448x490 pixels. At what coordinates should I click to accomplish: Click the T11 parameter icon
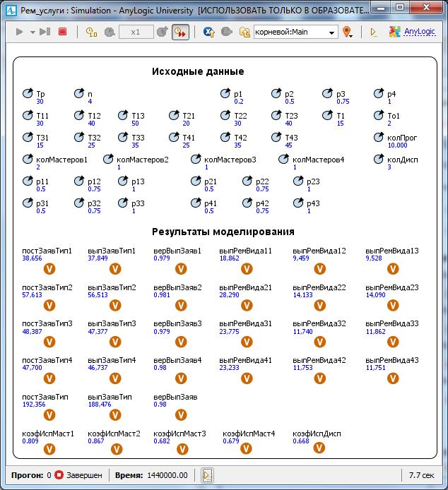tap(28, 115)
